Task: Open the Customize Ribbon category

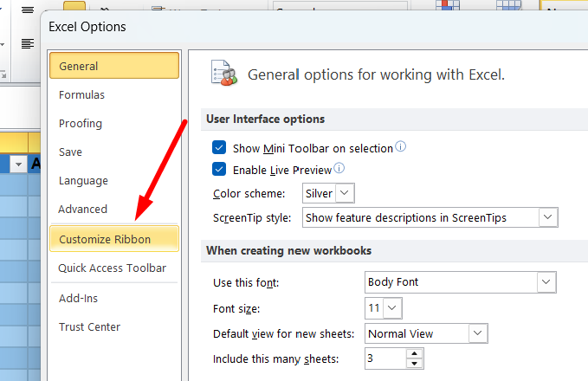Action: click(x=114, y=239)
